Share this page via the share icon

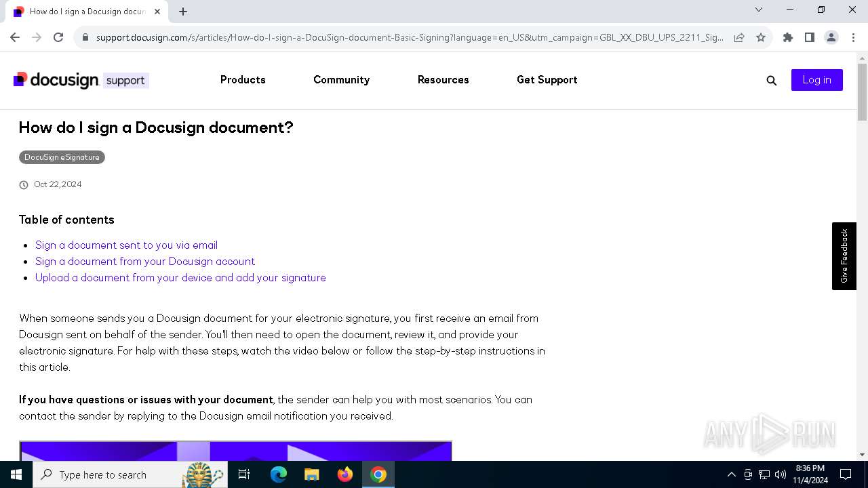[739, 37]
